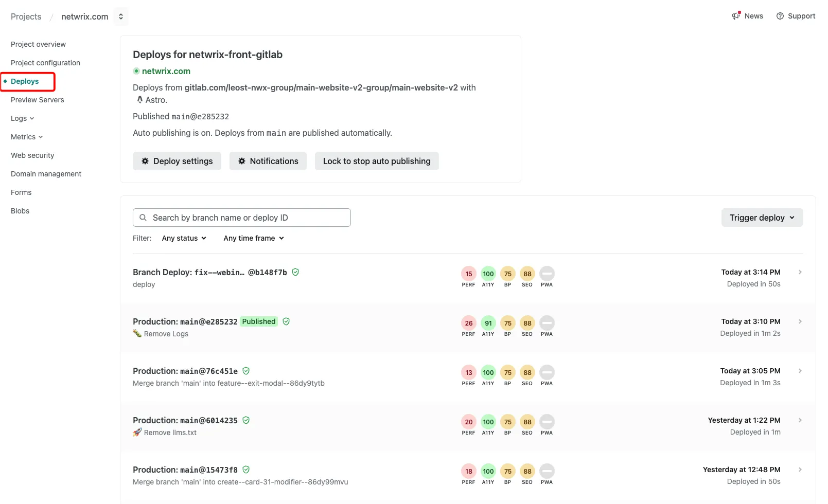The image size is (828, 504).
Task: Click PWA badge on main@15473f8 row
Action: coord(547,471)
